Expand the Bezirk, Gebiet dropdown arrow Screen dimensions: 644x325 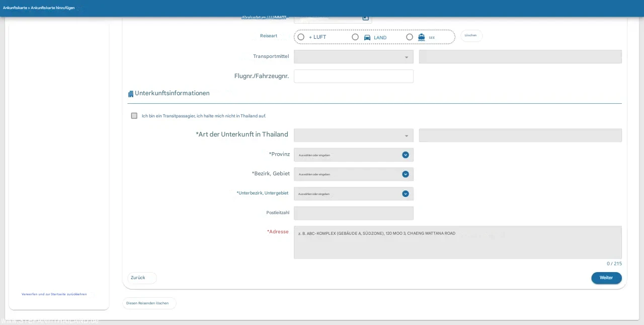(406, 174)
